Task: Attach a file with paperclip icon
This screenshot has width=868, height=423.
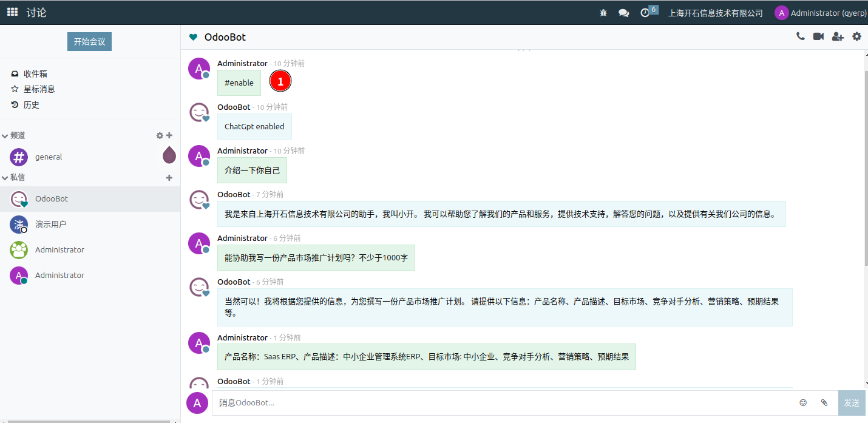Action: click(824, 402)
